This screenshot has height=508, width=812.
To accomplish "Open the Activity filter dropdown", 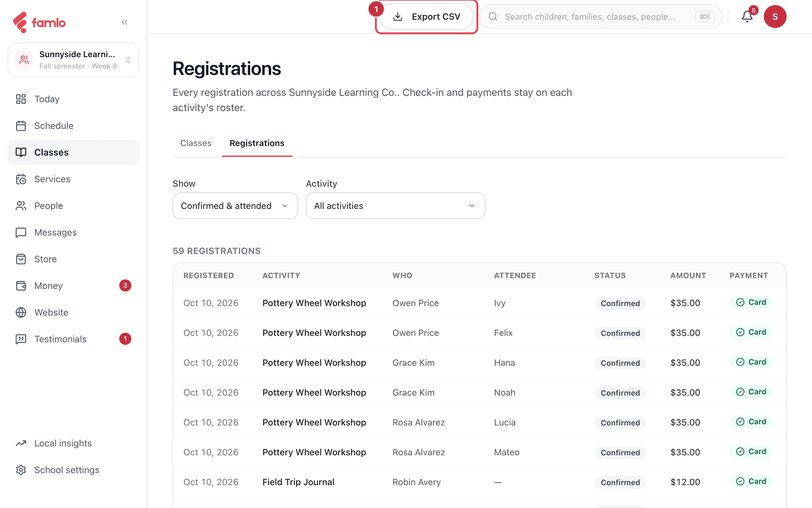I will (x=395, y=206).
